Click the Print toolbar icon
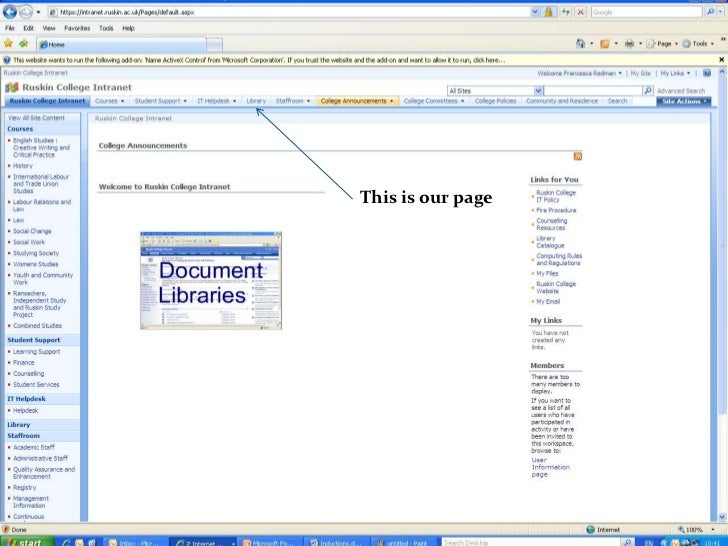 pyautogui.click(x=629, y=44)
